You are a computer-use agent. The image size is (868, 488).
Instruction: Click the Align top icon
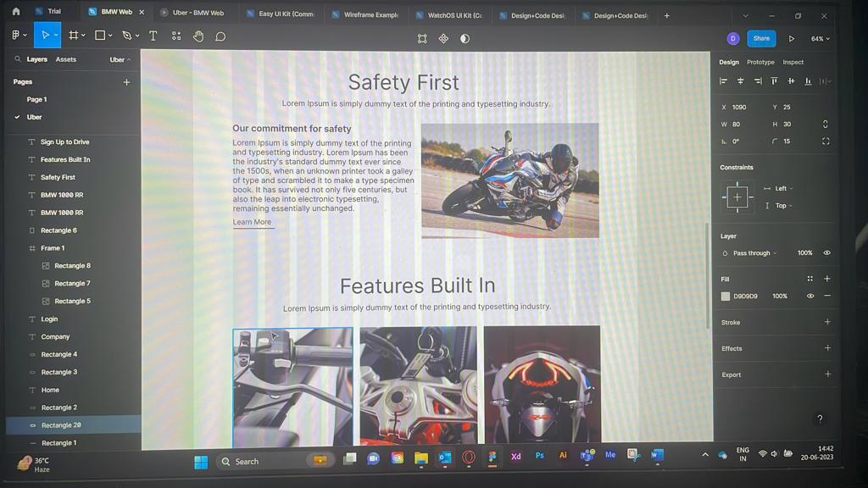click(775, 81)
